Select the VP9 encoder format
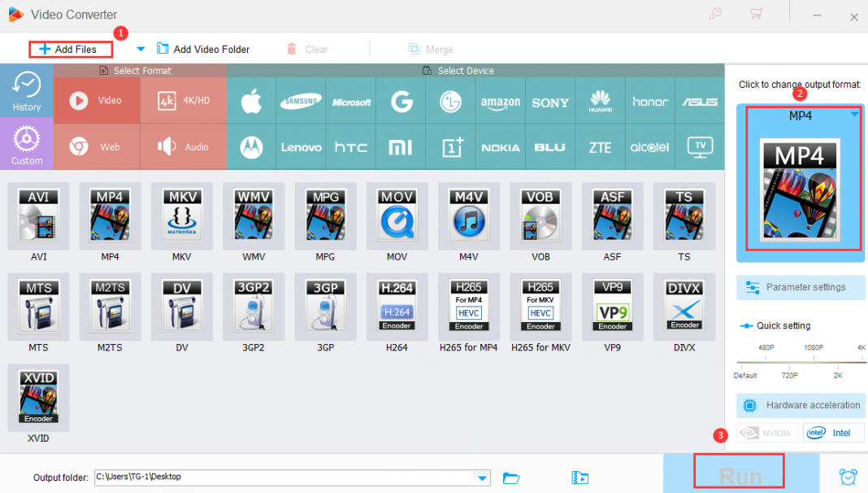The image size is (868, 493). [x=612, y=307]
